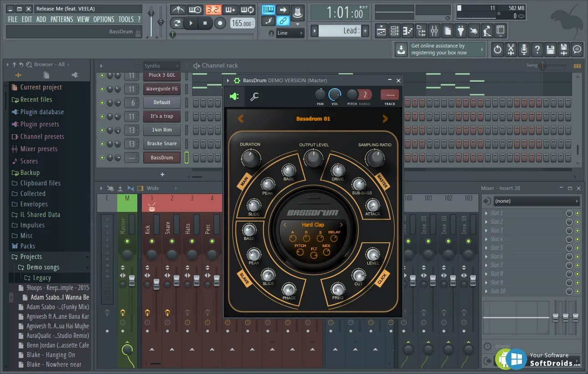Image resolution: width=588 pixels, height=374 pixels.
Task: Click the help question mark icon
Action: pos(537,49)
